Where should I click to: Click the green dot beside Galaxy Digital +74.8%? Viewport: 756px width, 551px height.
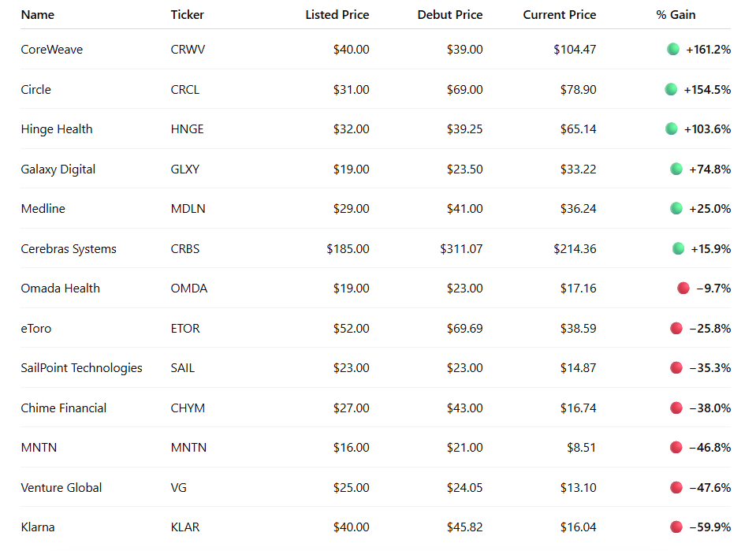click(676, 169)
